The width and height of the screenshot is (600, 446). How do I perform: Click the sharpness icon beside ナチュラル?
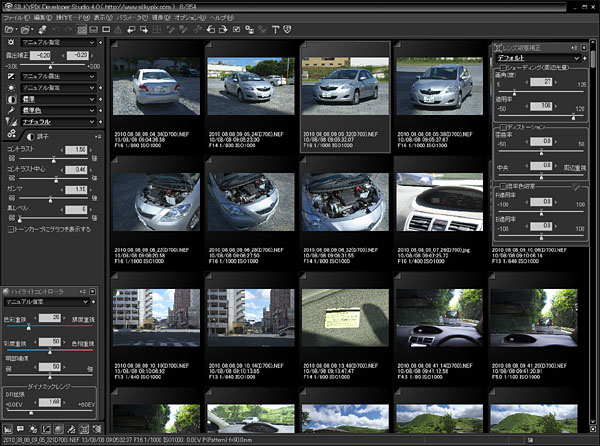pos(11,122)
